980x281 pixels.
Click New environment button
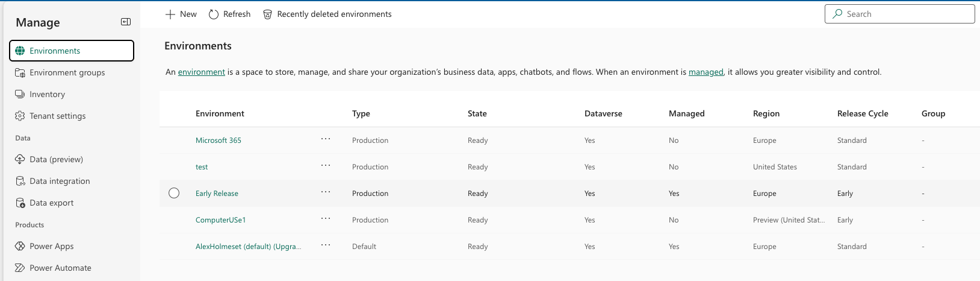pyautogui.click(x=181, y=14)
